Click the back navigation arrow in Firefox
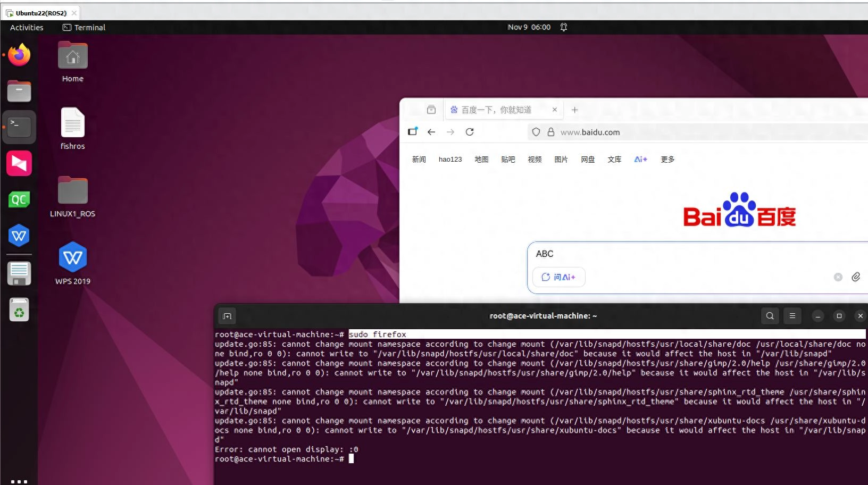 (431, 132)
